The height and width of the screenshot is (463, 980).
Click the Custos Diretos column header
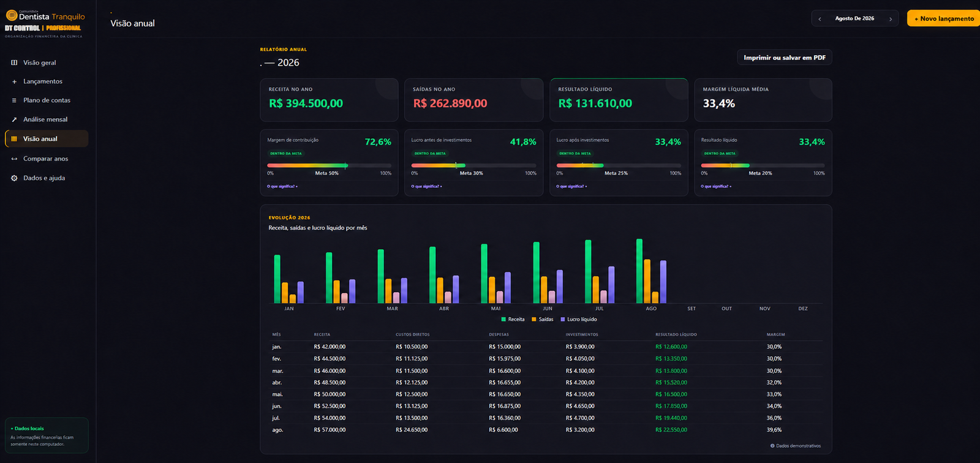(x=413, y=334)
